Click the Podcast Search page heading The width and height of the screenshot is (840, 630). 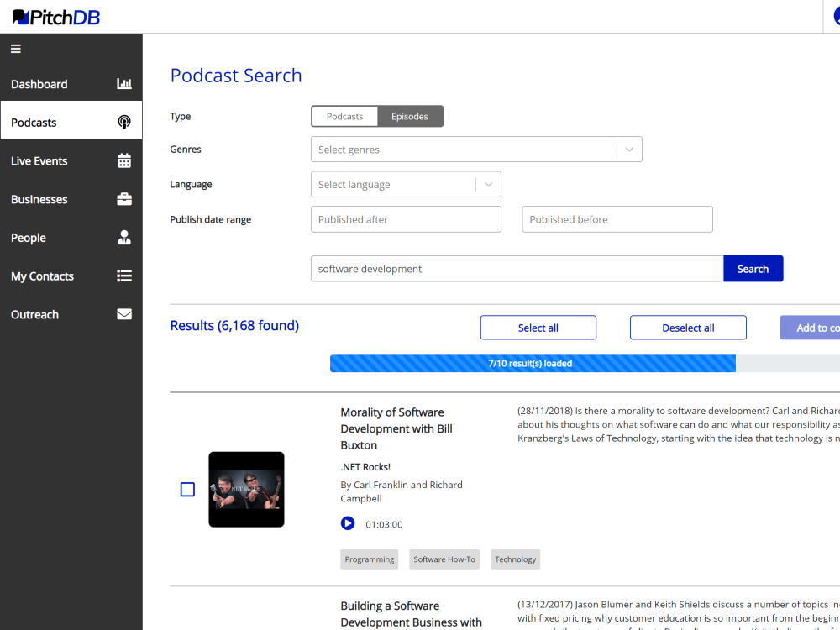(x=236, y=76)
